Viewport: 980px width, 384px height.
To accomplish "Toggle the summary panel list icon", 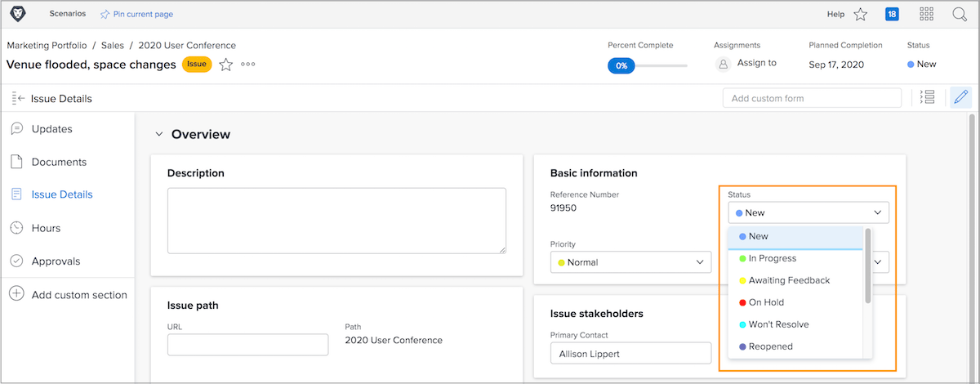I will tap(927, 98).
